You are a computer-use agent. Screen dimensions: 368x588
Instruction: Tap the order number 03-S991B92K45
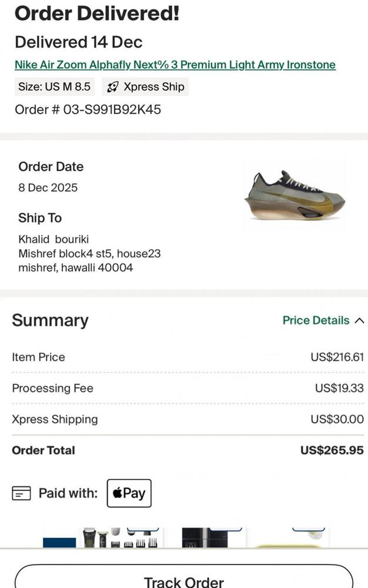(x=88, y=109)
